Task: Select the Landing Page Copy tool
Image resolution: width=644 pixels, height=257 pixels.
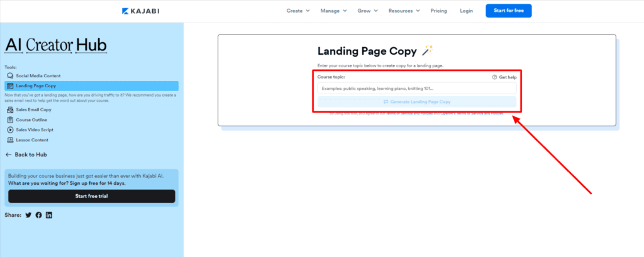Action: [x=92, y=86]
